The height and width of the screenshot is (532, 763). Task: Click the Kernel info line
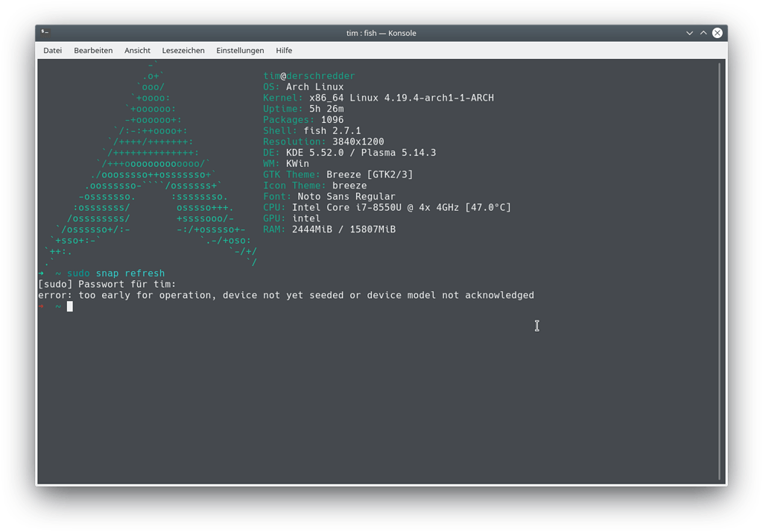(x=379, y=98)
